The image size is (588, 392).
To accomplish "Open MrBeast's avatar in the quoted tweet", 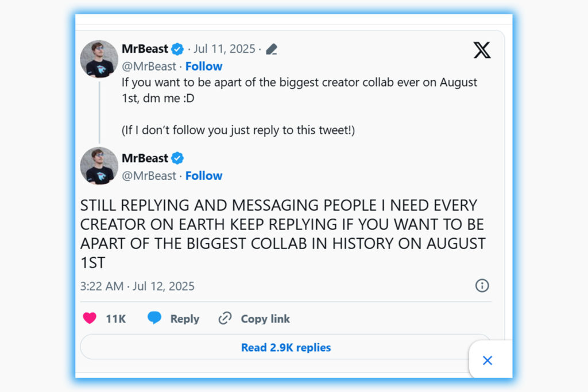I will click(99, 59).
